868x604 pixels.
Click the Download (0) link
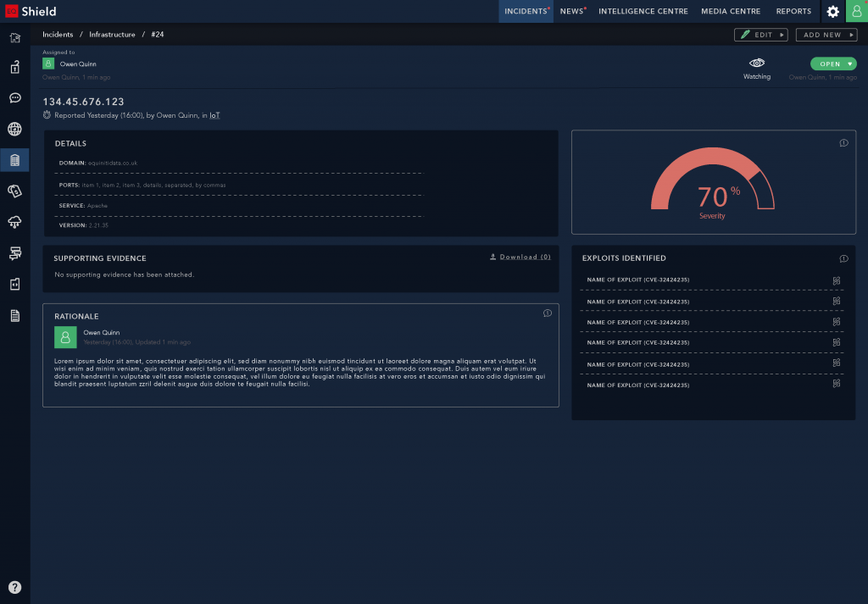(x=520, y=257)
